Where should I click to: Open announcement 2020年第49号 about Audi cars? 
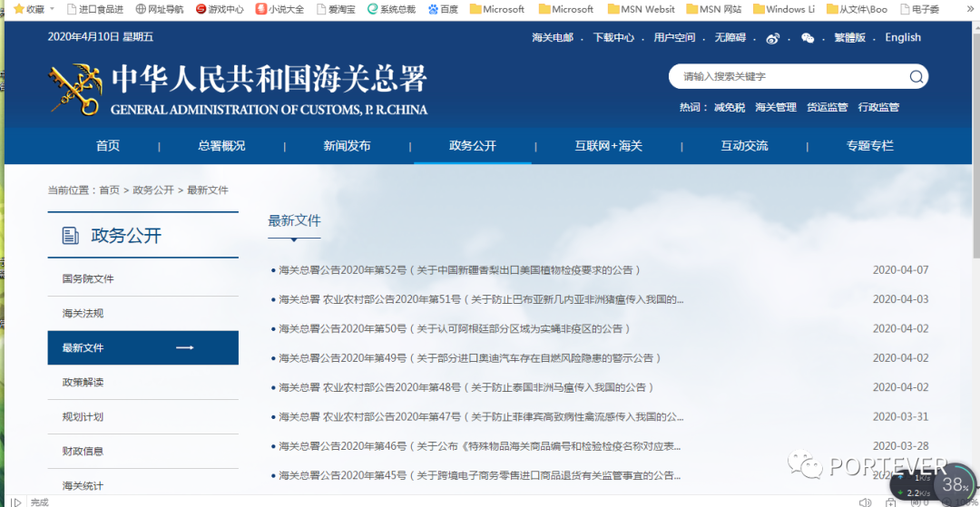click(471, 358)
